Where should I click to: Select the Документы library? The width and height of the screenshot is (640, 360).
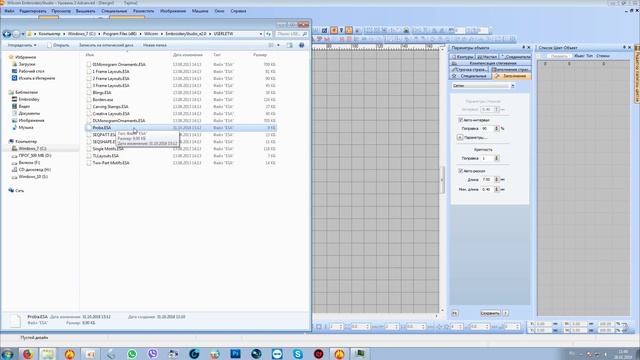pos(29,113)
